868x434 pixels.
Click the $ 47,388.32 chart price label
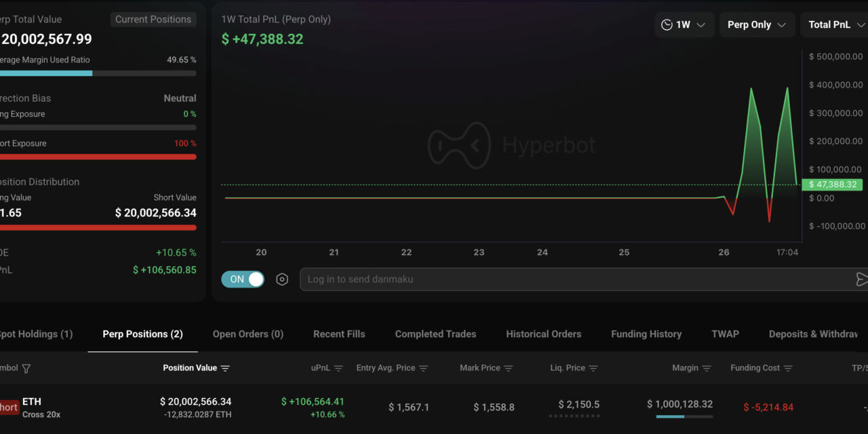831,184
